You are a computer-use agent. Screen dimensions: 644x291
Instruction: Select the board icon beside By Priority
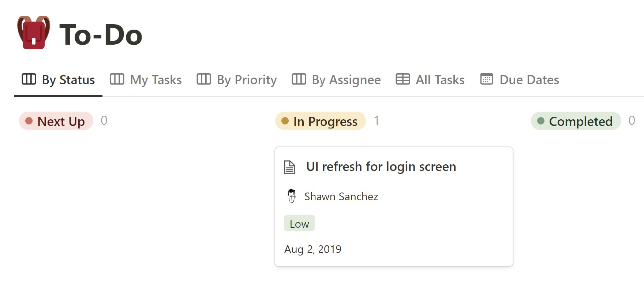[x=204, y=79]
